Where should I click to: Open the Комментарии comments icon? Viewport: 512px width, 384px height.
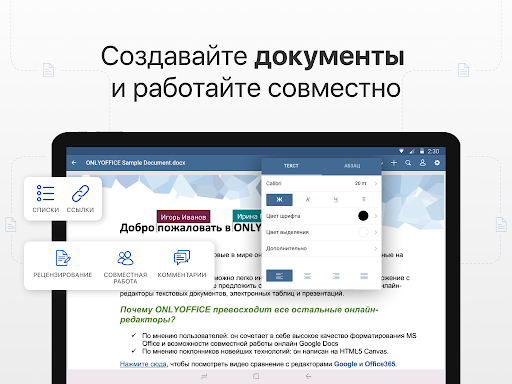(x=182, y=258)
